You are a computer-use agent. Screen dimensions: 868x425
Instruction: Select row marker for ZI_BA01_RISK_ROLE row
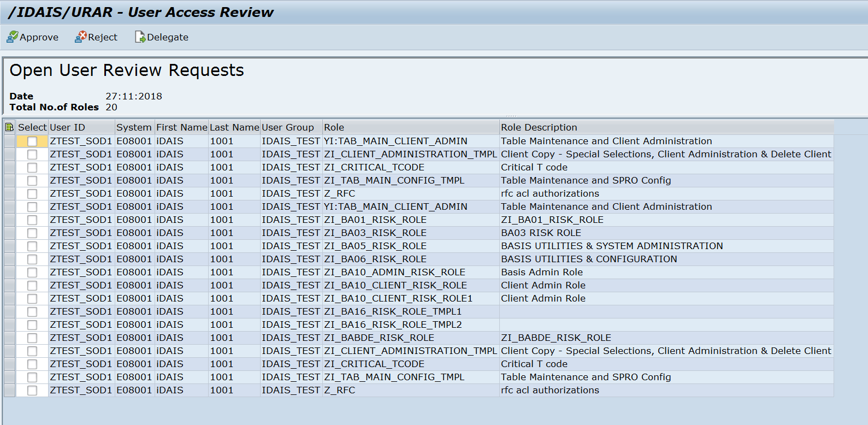click(x=9, y=220)
